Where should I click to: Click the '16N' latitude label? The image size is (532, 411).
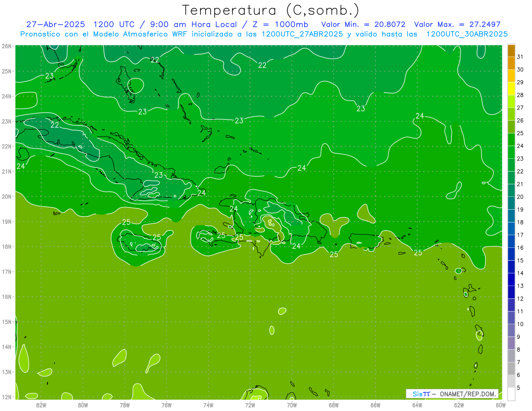pyautogui.click(x=7, y=297)
